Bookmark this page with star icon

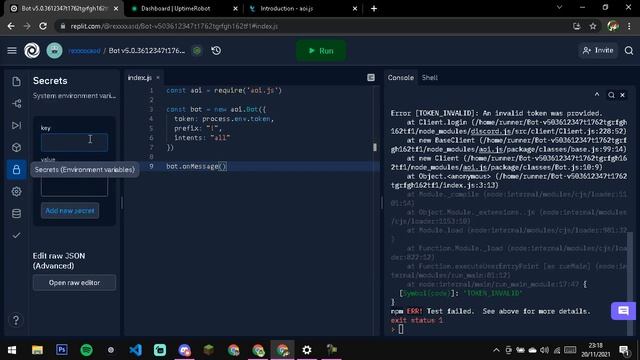[593, 26]
